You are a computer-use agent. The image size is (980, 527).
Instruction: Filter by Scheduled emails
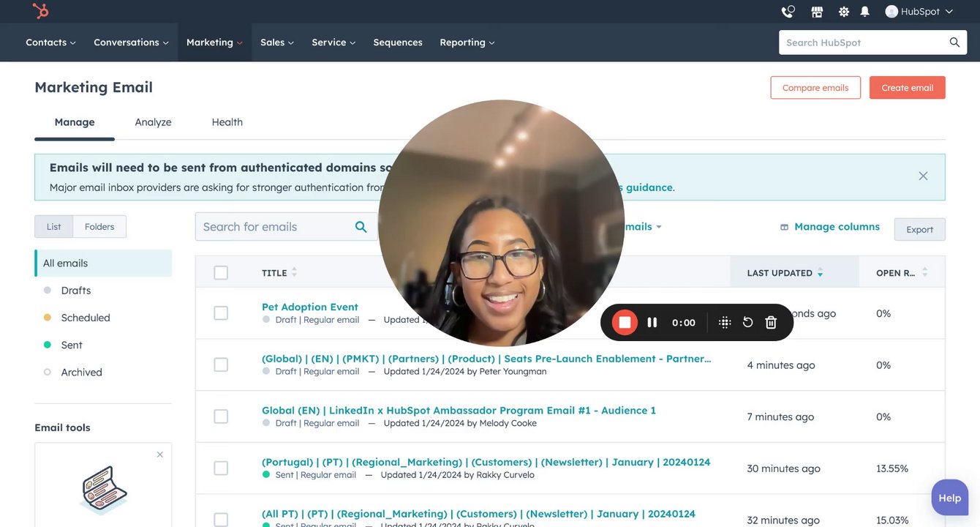[x=86, y=318]
